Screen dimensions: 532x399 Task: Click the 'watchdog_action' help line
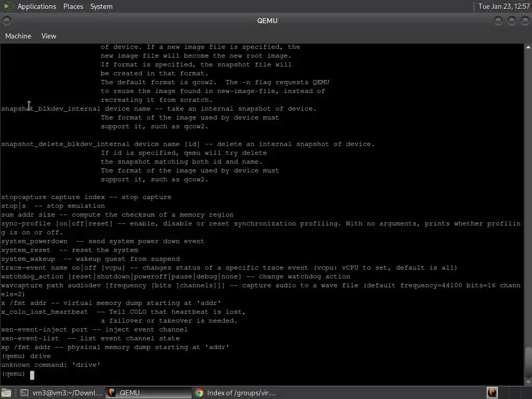pyautogui.click(x=176, y=276)
